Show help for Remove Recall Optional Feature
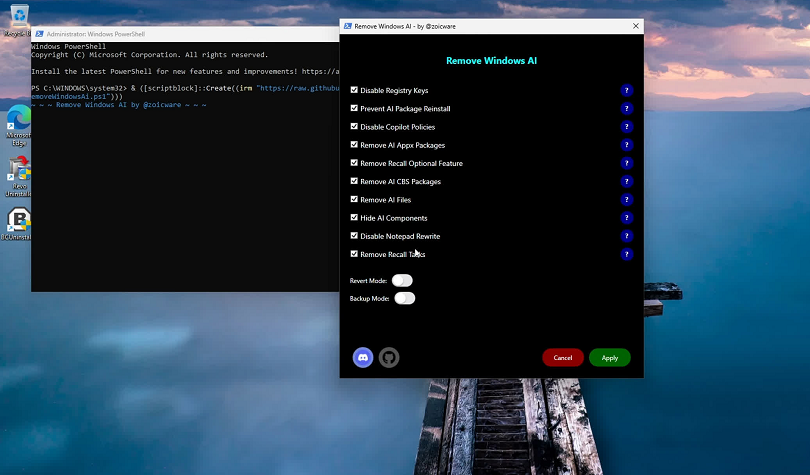Screen dimensions: 810x475 (x=627, y=163)
